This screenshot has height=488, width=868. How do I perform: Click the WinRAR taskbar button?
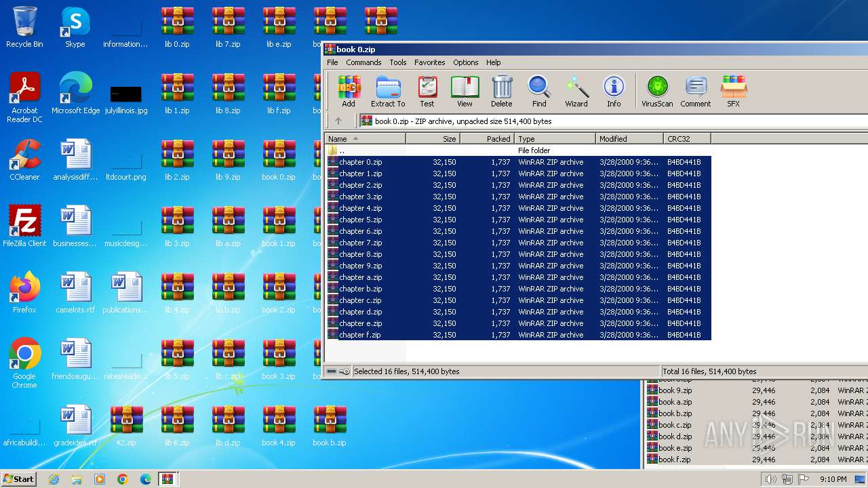168,479
